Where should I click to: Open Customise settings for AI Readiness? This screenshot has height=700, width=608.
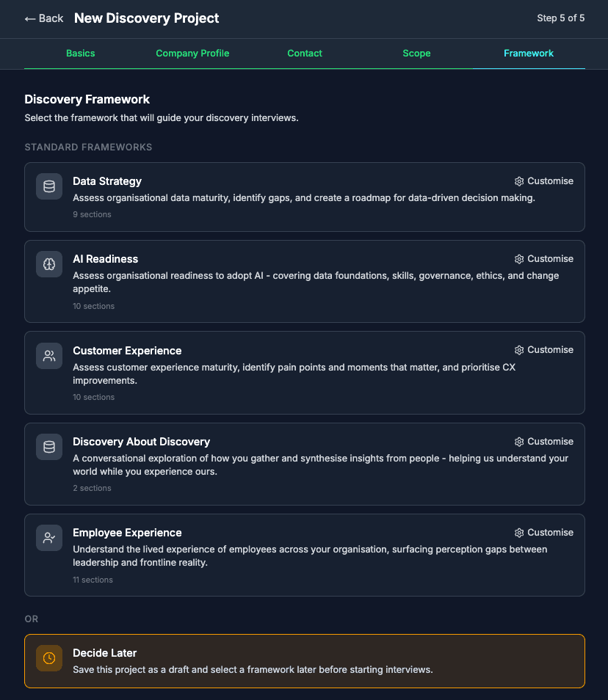click(x=544, y=258)
